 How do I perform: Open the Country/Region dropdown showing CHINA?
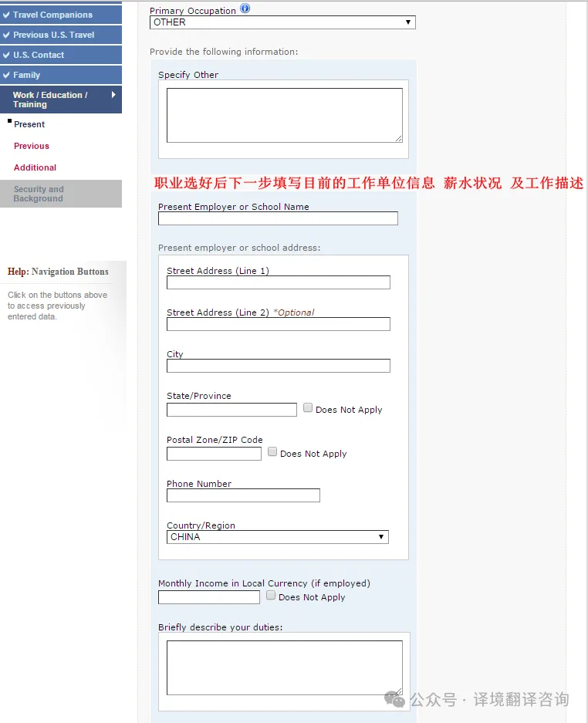coord(278,537)
